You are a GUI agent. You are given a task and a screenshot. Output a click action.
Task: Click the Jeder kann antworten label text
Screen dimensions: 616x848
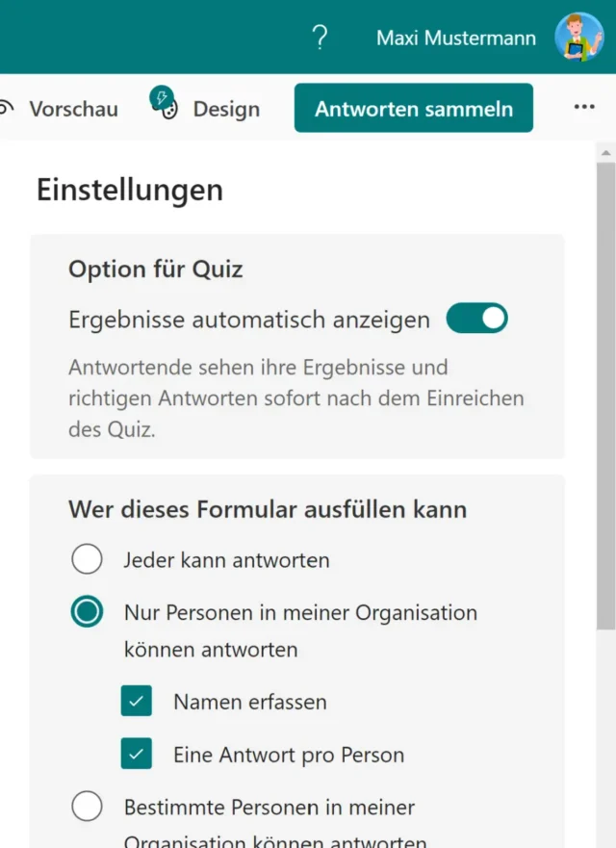click(226, 559)
